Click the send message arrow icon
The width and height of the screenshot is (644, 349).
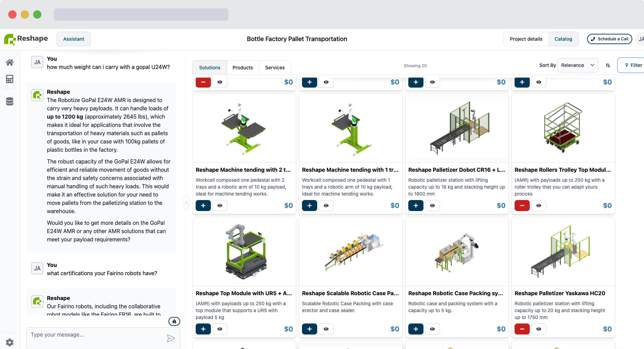(x=170, y=338)
